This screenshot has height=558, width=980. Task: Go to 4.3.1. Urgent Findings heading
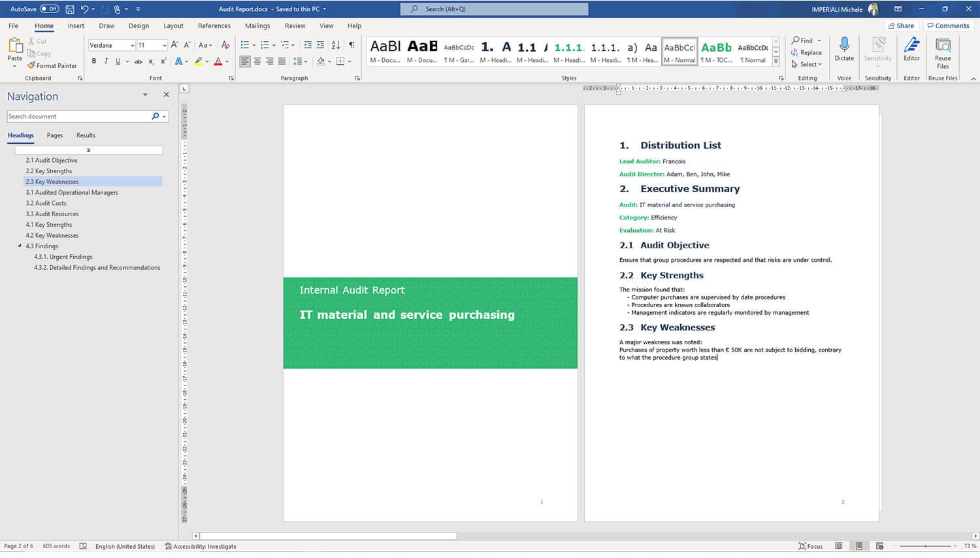[63, 257]
